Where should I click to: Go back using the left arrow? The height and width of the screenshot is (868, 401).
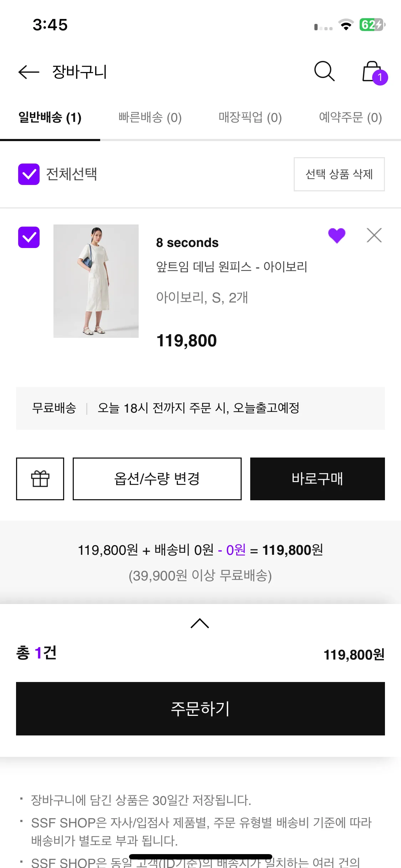click(29, 72)
